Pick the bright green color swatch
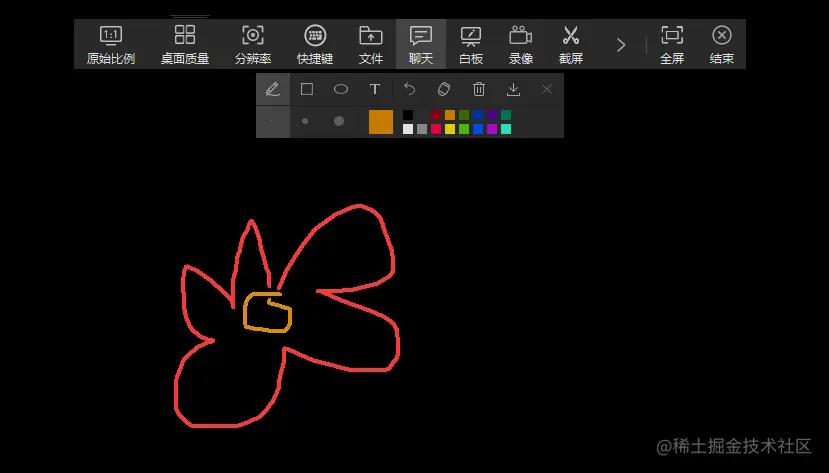829x473 pixels. pyautogui.click(x=464, y=129)
